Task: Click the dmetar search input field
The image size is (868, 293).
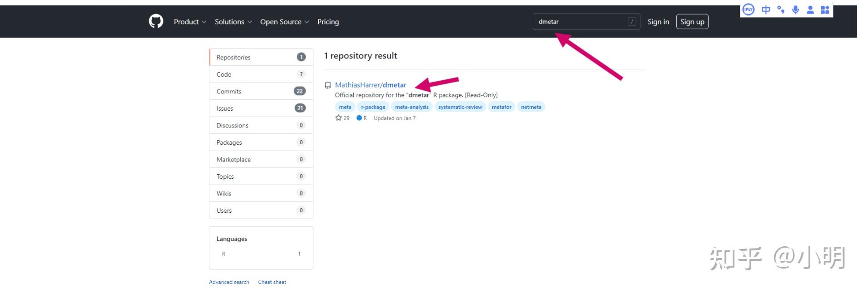Action: (580, 22)
